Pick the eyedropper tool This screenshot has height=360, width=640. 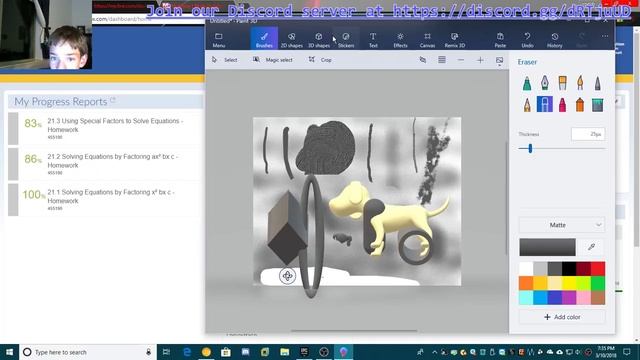pos(591,247)
